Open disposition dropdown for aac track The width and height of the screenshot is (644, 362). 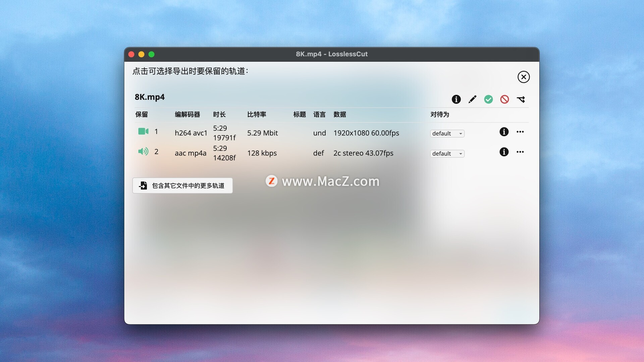click(x=447, y=154)
